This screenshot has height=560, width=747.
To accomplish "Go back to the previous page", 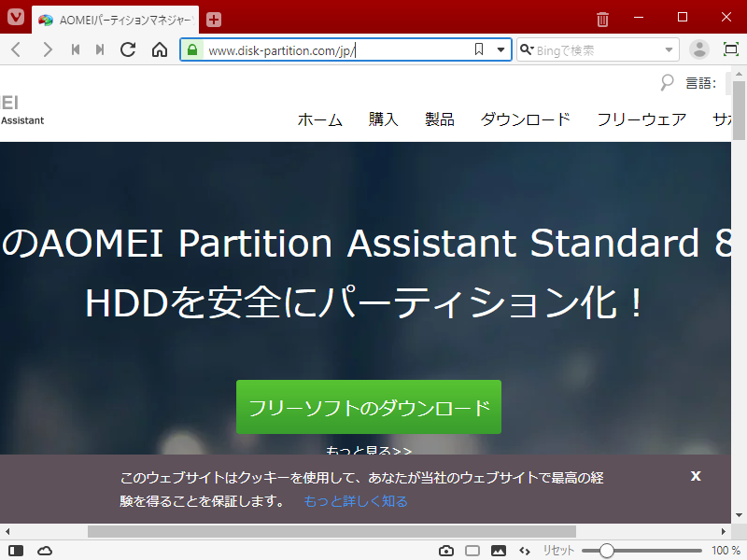I will tap(16, 49).
